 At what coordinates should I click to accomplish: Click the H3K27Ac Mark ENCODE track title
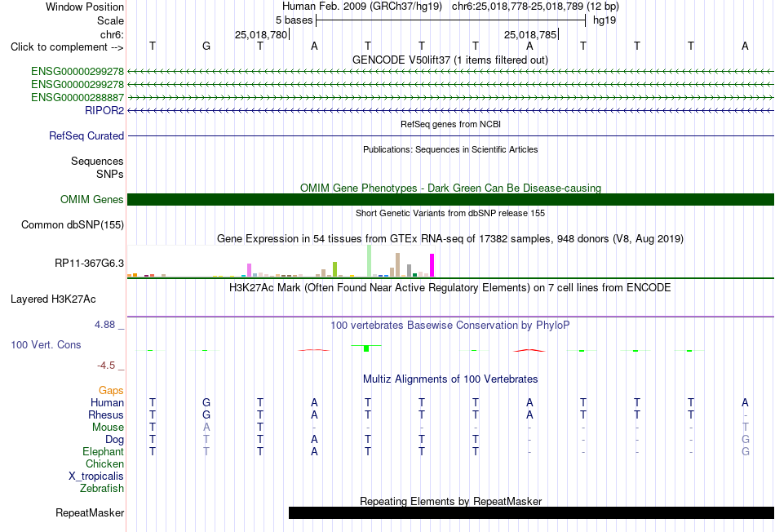coord(450,288)
